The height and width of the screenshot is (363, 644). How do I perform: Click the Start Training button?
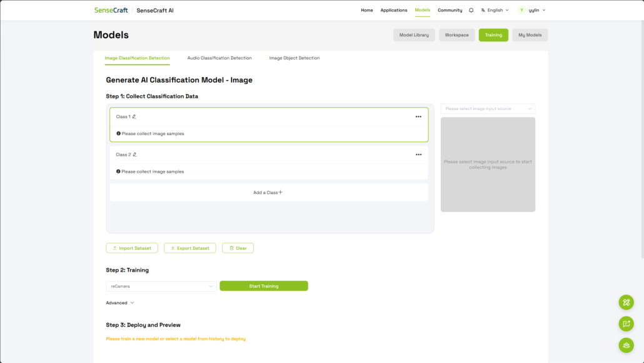[x=264, y=286]
